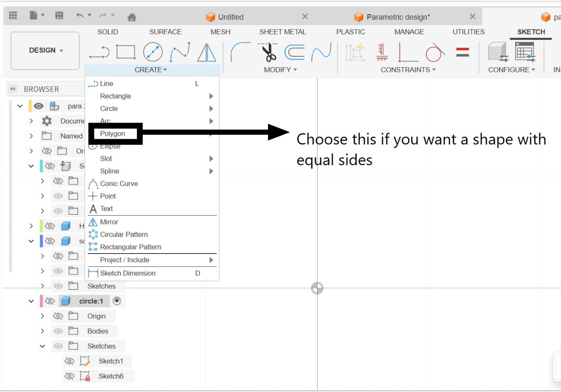Select the Offset tool icon
561x392 pixels.
(x=295, y=52)
